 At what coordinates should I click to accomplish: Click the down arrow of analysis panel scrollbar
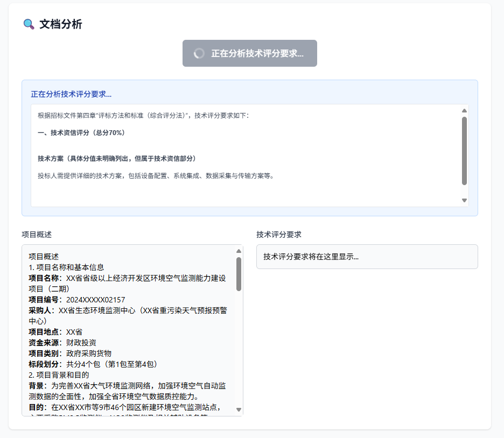(x=464, y=200)
